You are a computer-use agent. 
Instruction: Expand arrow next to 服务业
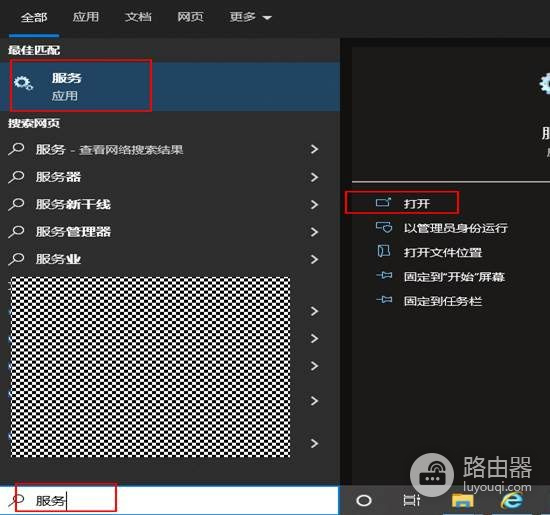click(x=314, y=259)
